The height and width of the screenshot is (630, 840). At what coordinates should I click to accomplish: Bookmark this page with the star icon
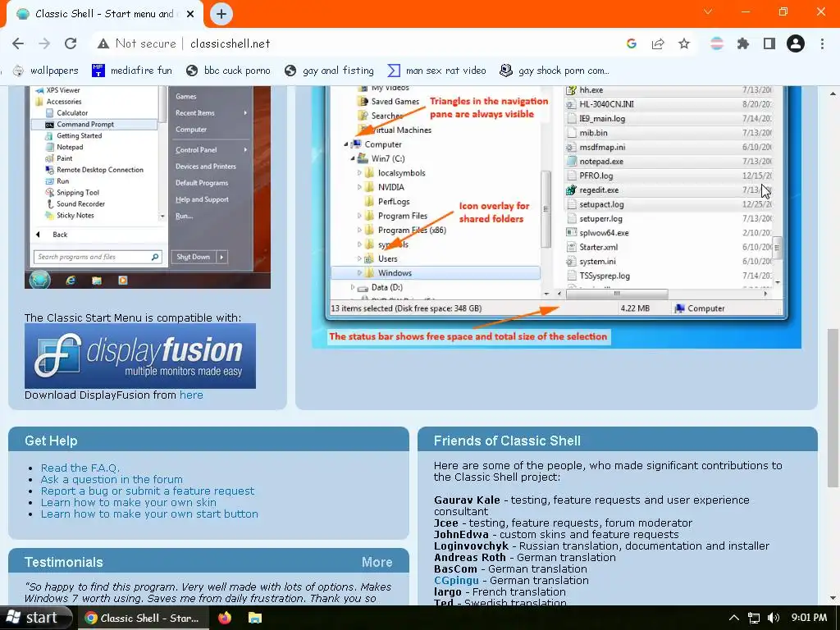(684, 43)
